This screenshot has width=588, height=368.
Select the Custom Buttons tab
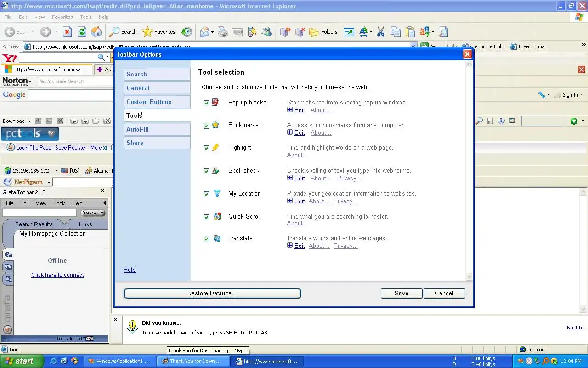[157, 102]
